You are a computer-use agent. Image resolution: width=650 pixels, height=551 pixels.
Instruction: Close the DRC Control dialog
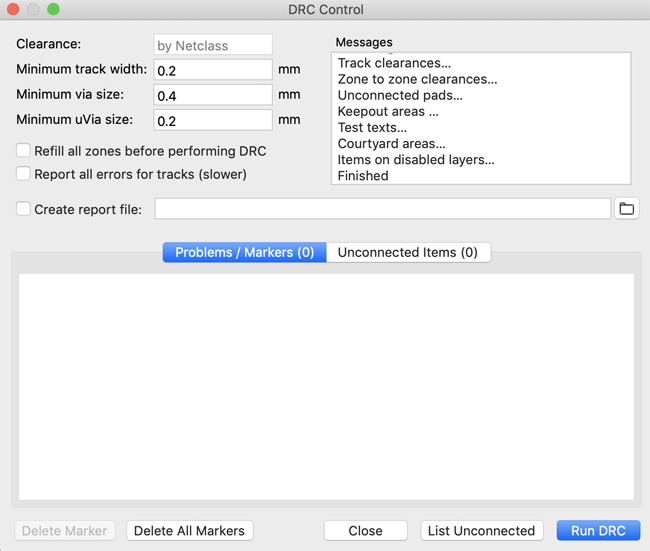pyautogui.click(x=366, y=530)
